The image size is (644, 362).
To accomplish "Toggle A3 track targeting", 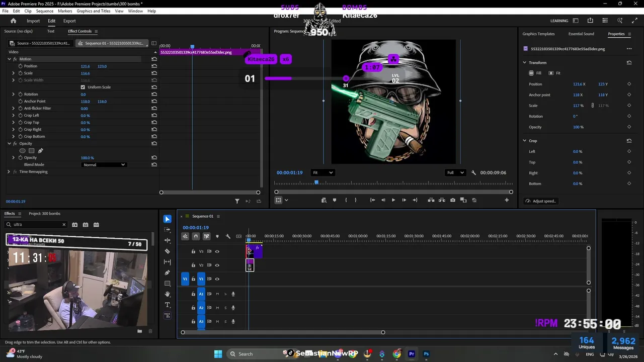I will (x=201, y=321).
